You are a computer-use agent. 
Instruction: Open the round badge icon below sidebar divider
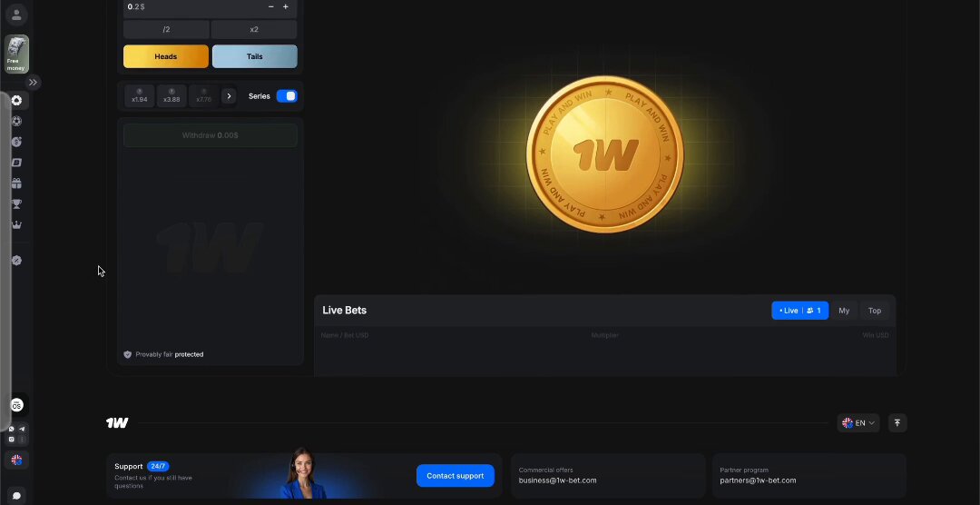(x=17, y=261)
